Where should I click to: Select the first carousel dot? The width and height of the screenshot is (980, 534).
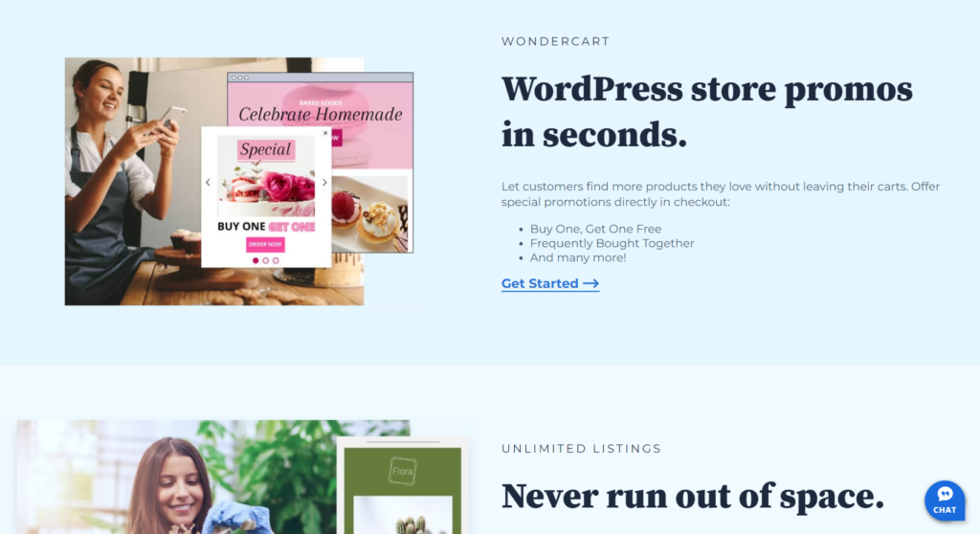tap(255, 260)
